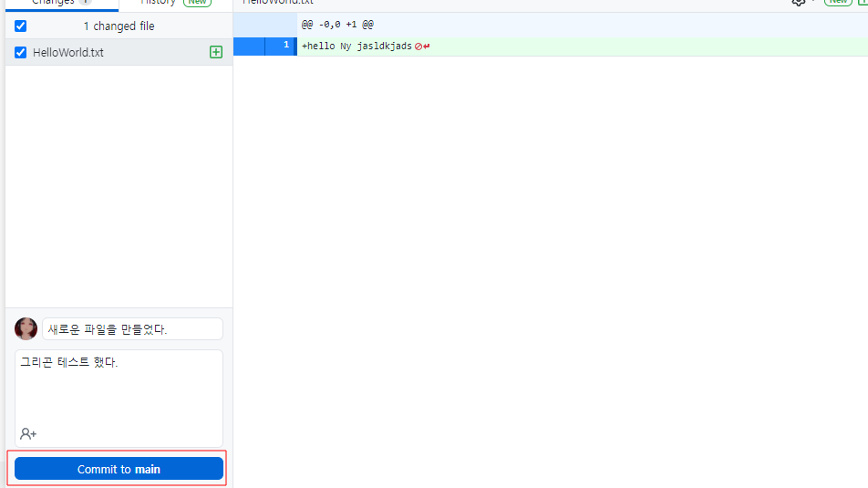Click the added line '+hello Ny jasldkjads'
Image resolution: width=868 pixels, height=488 pixels.
356,46
